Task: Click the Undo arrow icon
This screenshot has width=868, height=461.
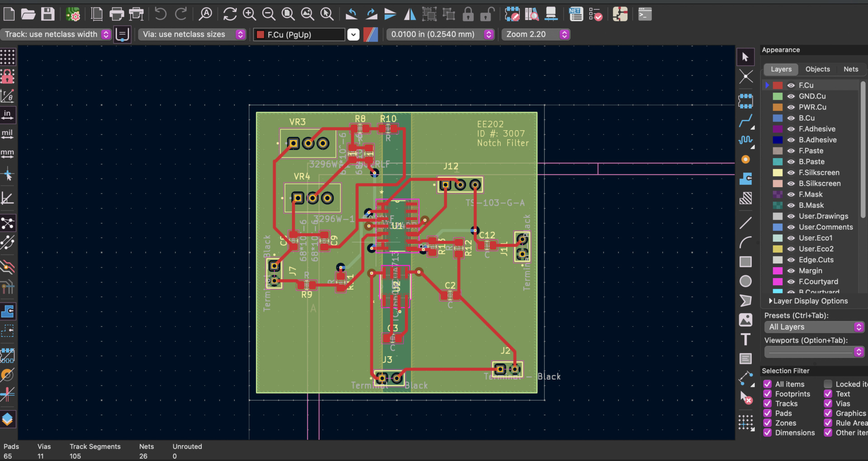Action: coord(160,14)
